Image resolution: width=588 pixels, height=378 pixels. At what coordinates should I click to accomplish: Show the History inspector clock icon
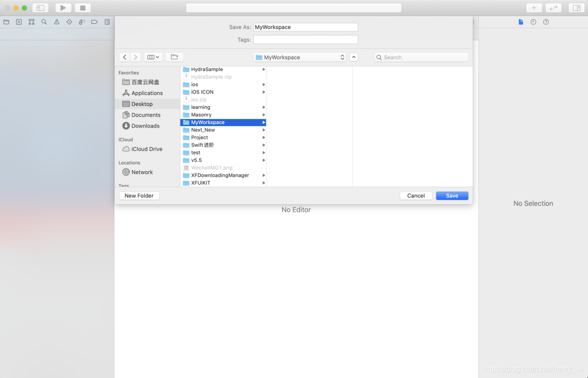(533, 22)
